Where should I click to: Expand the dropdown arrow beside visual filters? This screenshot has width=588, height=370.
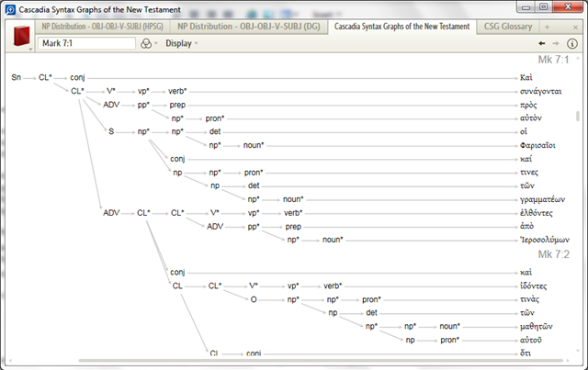pos(155,44)
